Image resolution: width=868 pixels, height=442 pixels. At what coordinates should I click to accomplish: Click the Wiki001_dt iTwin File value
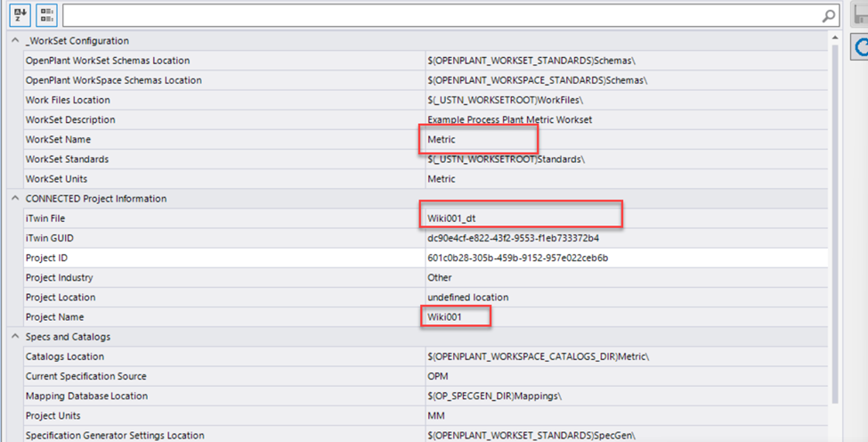point(451,218)
